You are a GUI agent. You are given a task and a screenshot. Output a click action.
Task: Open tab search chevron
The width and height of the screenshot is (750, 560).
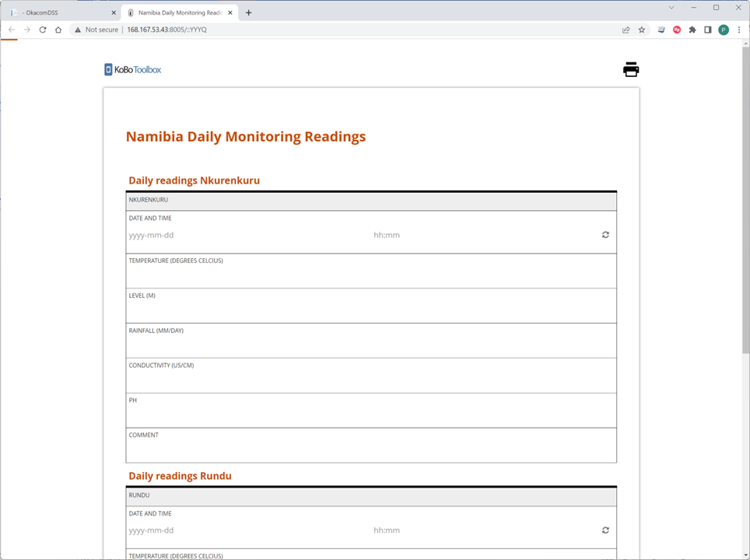pyautogui.click(x=671, y=8)
